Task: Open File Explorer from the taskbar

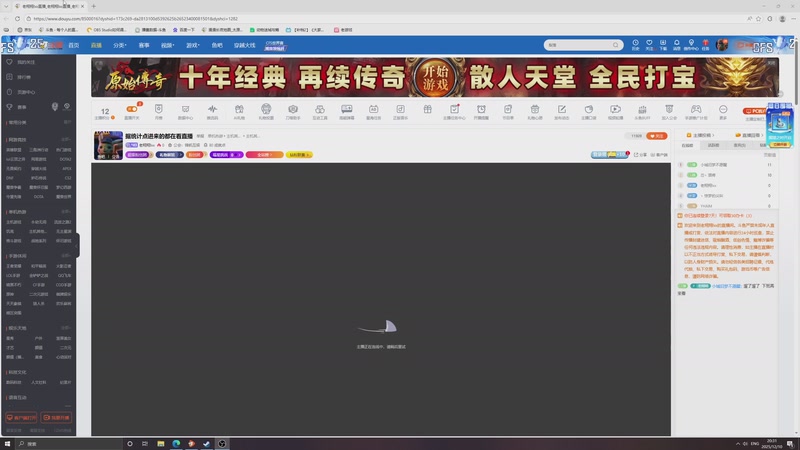Action: pyautogui.click(x=161, y=443)
